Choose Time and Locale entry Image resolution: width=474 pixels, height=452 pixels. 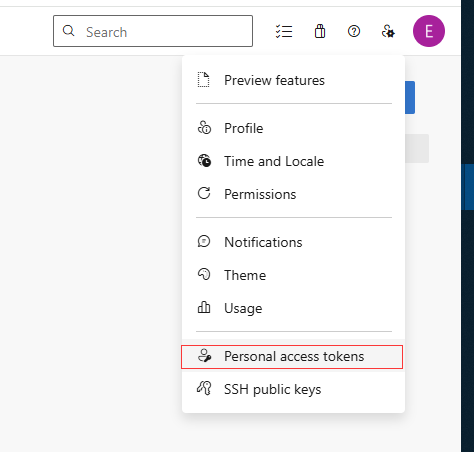click(293, 161)
